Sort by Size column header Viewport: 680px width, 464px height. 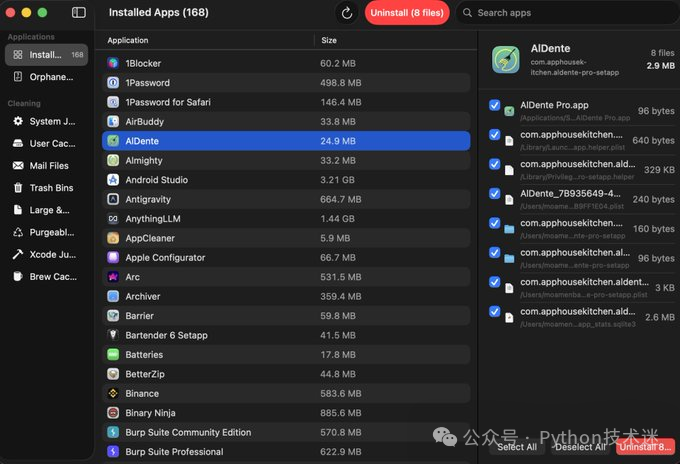point(329,40)
